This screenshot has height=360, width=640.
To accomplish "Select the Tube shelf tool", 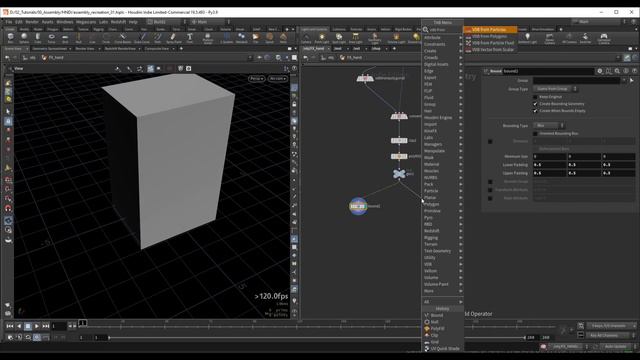I will [x=38, y=38].
